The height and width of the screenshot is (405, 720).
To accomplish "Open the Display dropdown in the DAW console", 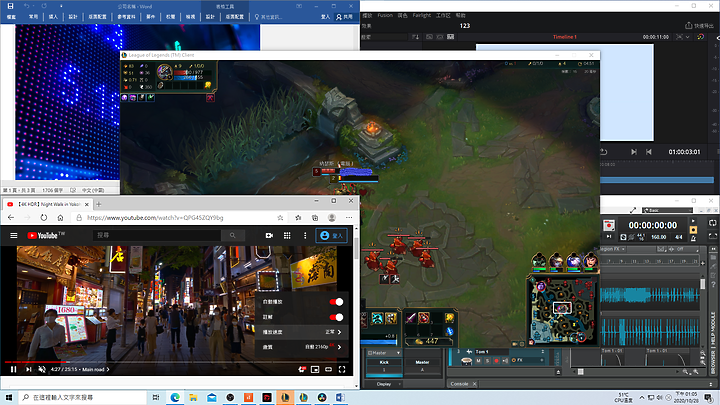I will (x=385, y=384).
